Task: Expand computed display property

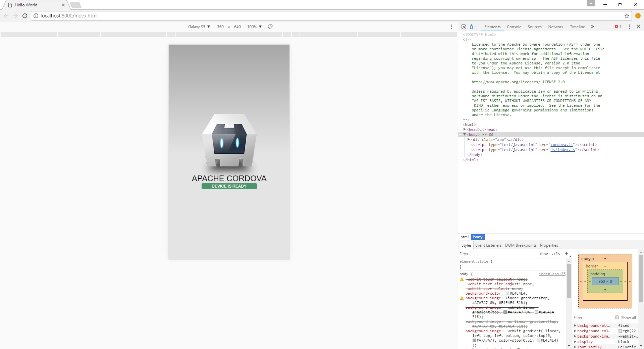Action: [x=575, y=342]
